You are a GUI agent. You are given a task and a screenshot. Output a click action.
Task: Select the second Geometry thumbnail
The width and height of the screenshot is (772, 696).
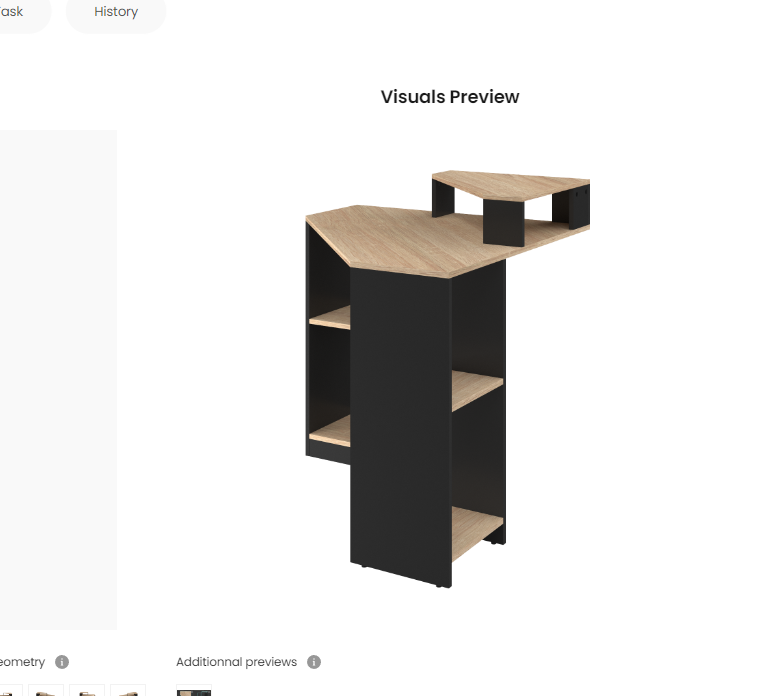pos(46,690)
